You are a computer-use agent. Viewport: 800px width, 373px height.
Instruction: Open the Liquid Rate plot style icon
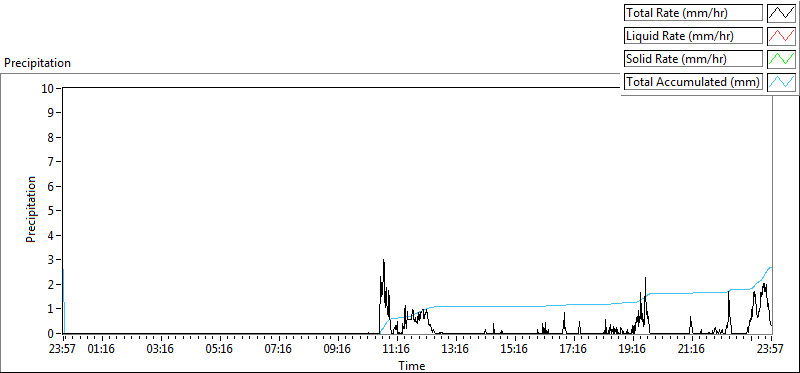782,36
